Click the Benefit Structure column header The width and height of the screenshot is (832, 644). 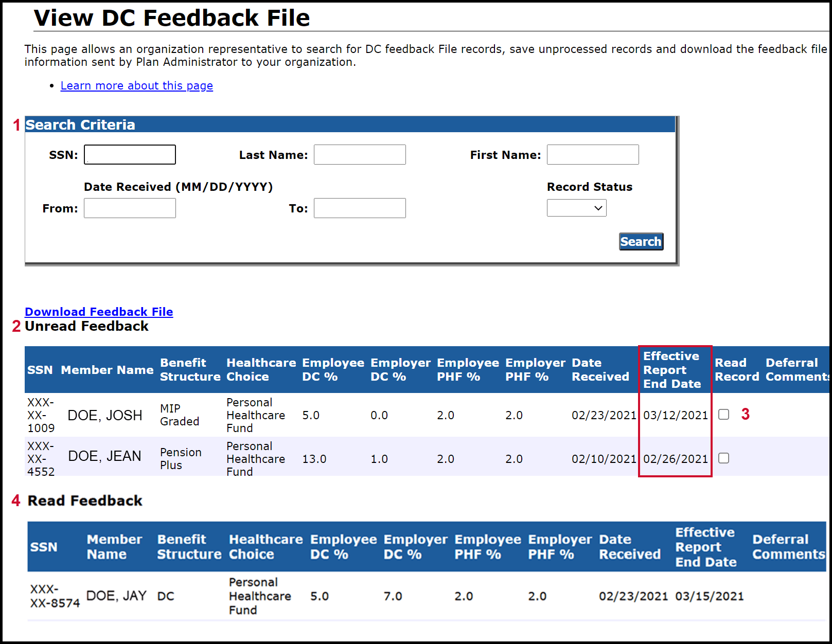coord(189,369)
